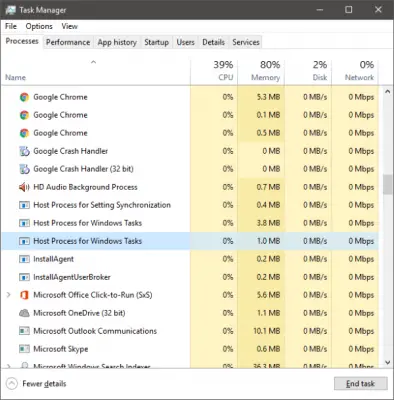Sort by the CPU column header

point(214,71)
